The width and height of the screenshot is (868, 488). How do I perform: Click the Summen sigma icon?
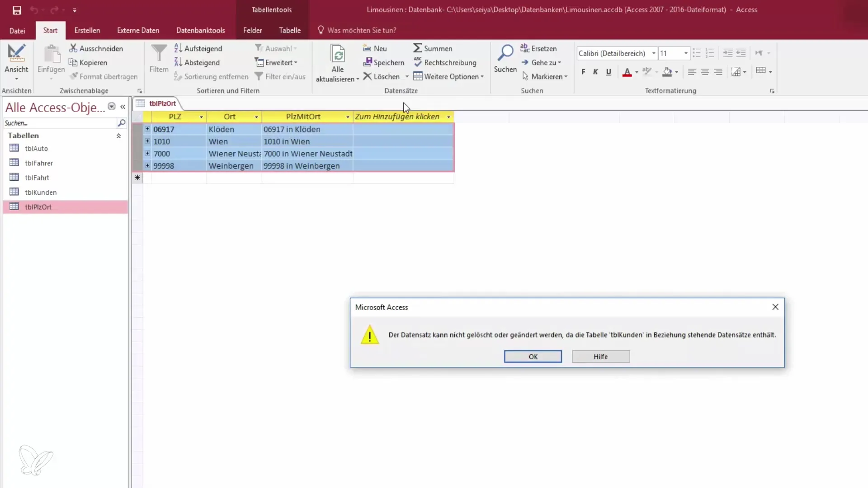pos(418,48)
